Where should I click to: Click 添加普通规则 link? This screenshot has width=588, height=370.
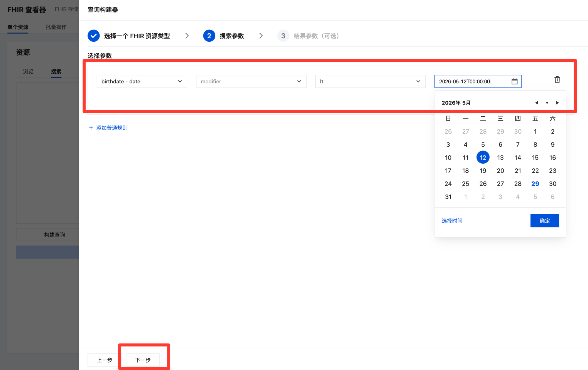112,128
